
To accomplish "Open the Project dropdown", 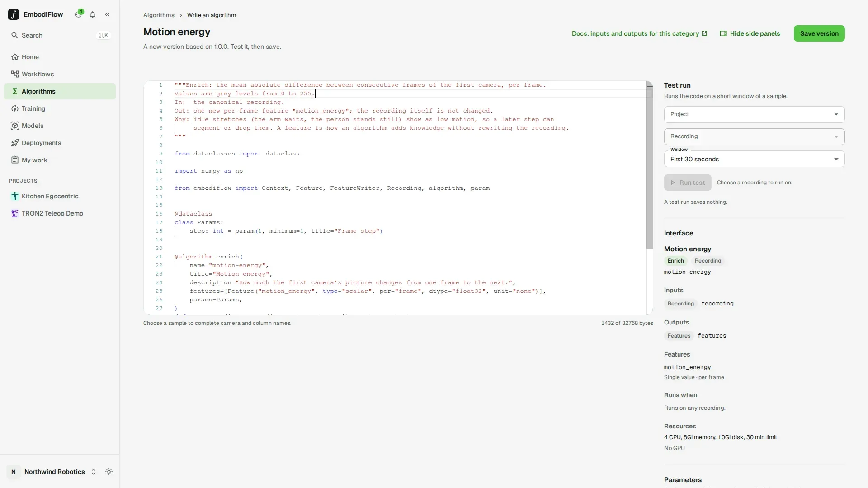I will coord(754,114).
